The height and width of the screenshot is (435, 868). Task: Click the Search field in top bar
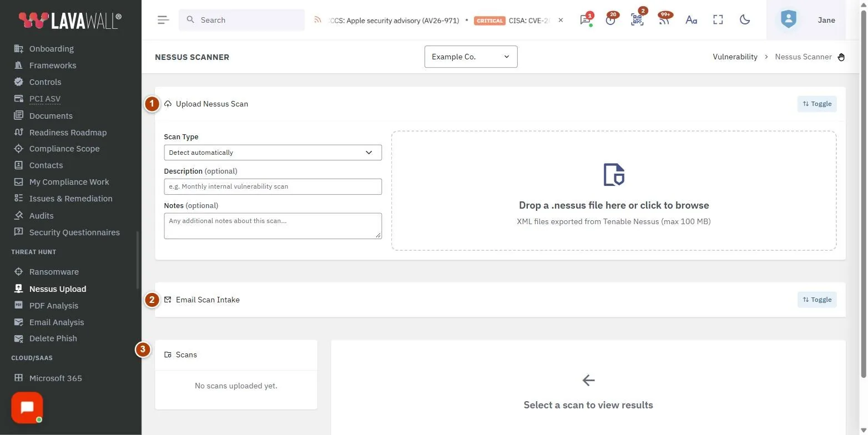click(241, 20)
